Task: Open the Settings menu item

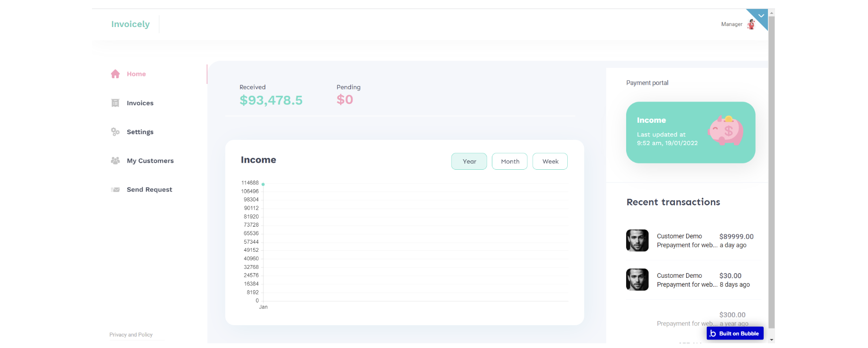Action: pos(140,132)
